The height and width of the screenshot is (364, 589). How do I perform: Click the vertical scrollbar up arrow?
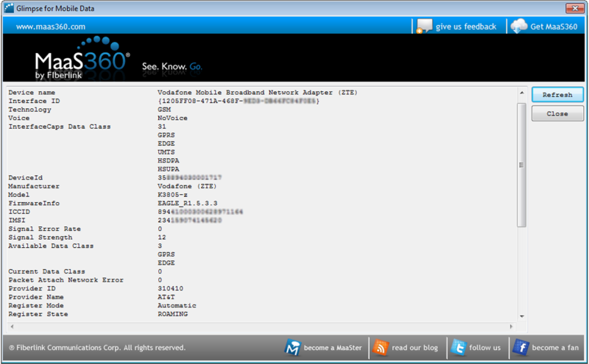click(521, 93)
